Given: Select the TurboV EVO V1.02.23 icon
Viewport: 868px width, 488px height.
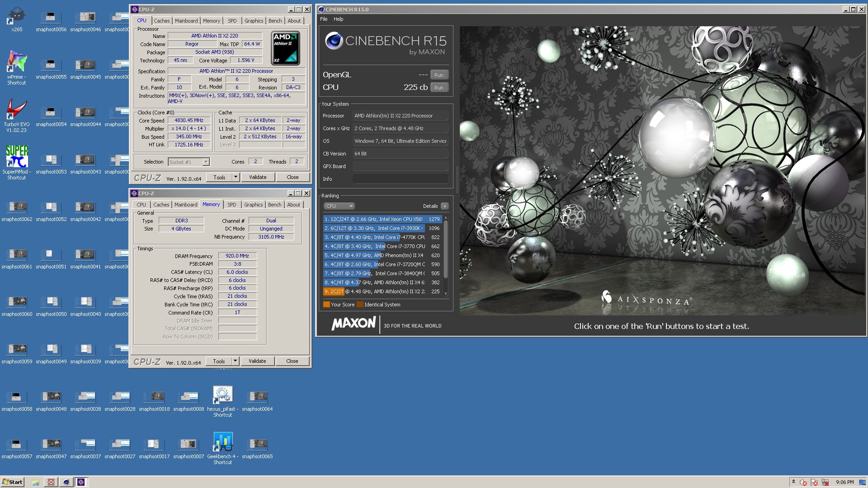Looking at the screenshot, I should pos(17,115).
